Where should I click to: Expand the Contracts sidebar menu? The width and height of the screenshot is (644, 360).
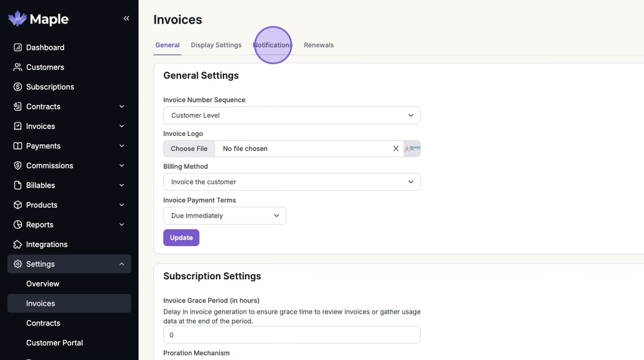122,106
